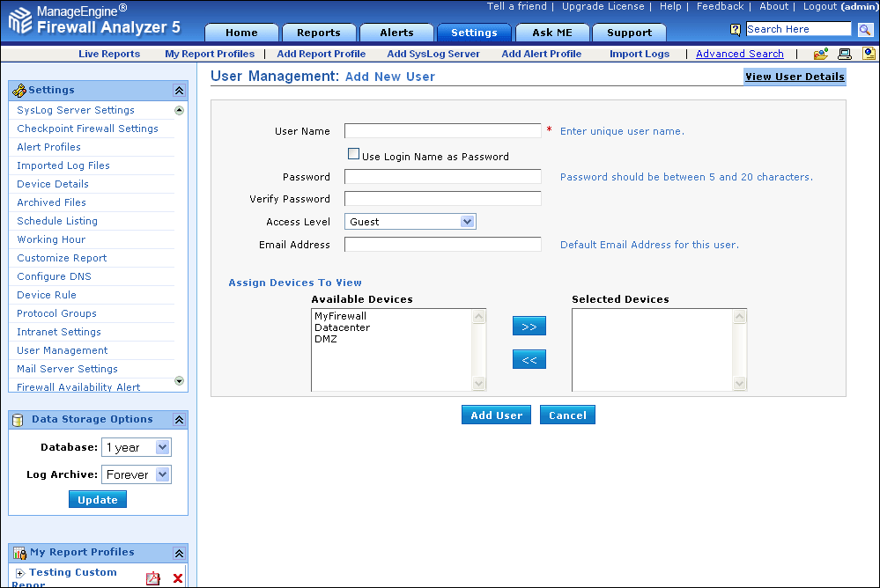Collapse the Settings panel

[179, 91]
